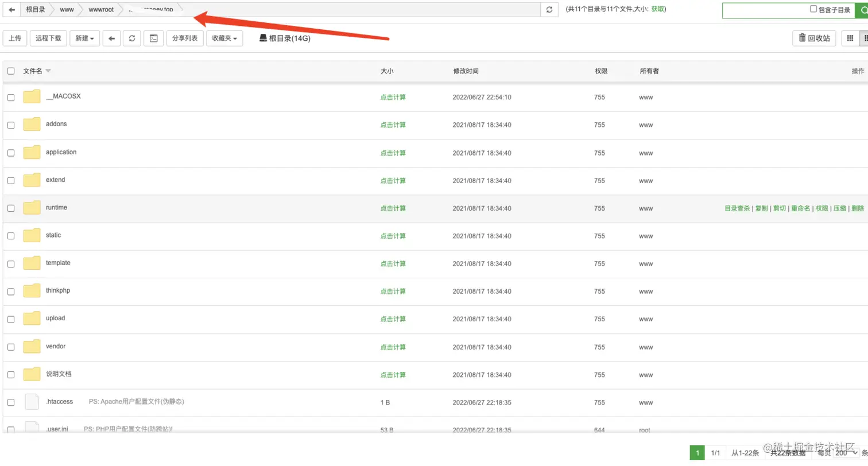Open 根目录(14G) disk shortcut
This screenshot has height=466, width=868.
point(285,38)
